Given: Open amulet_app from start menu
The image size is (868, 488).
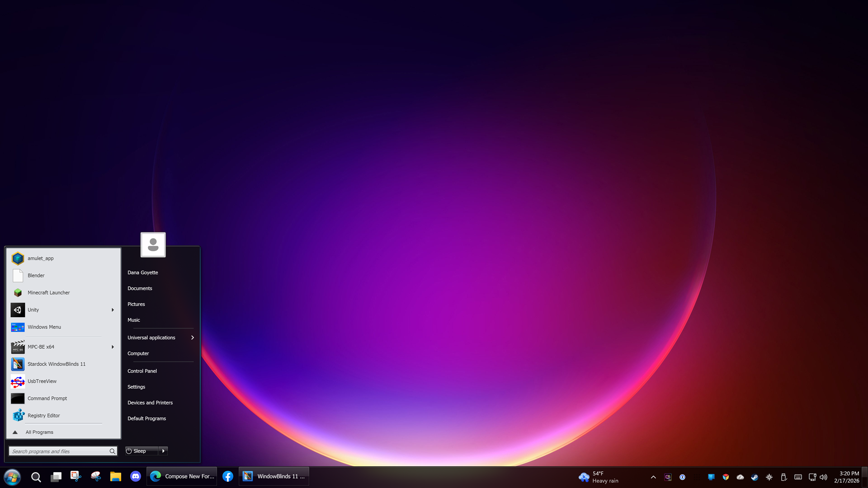Looking at the screenshot, I should 41,258.
